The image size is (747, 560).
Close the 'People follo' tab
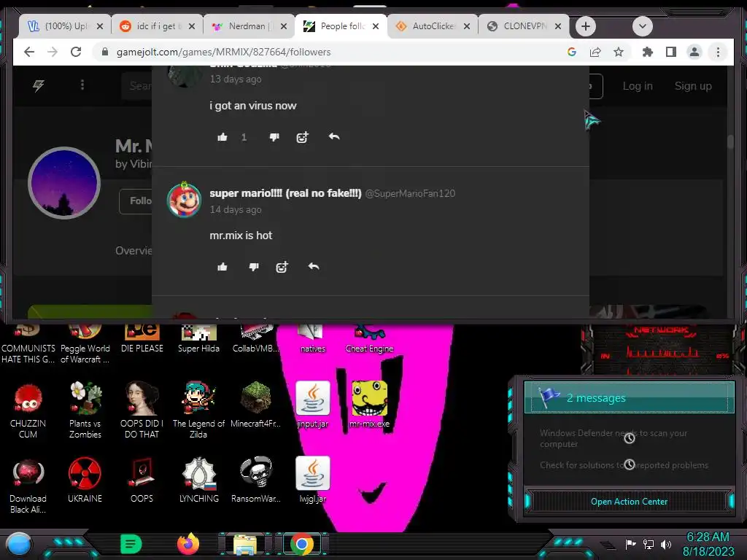coord(376,26)
